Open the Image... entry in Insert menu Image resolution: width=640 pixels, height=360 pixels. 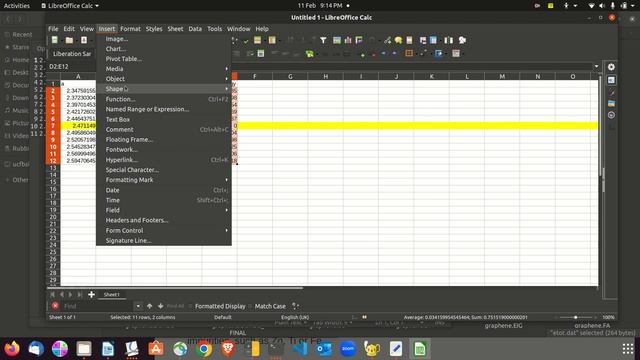coord(164,39)
